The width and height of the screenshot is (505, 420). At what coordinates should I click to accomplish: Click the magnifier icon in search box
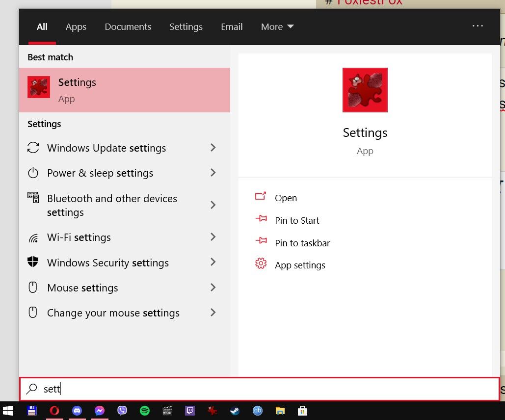pyautogui.click(x=31, y=389)
